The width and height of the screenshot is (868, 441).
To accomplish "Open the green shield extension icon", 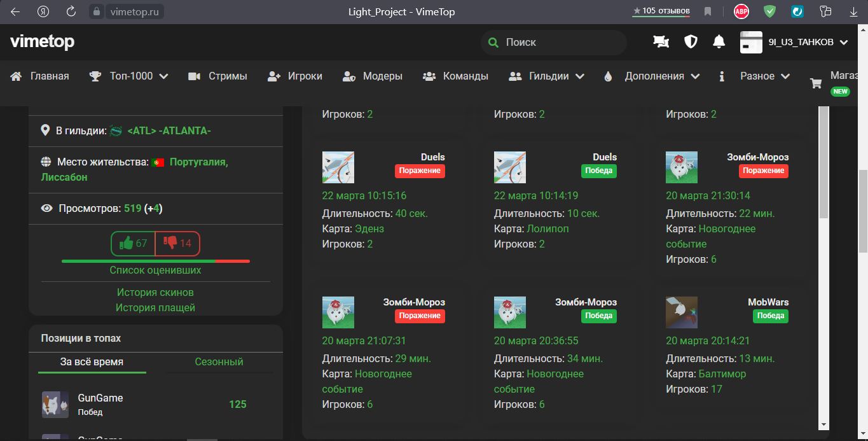I will (770, 11).
